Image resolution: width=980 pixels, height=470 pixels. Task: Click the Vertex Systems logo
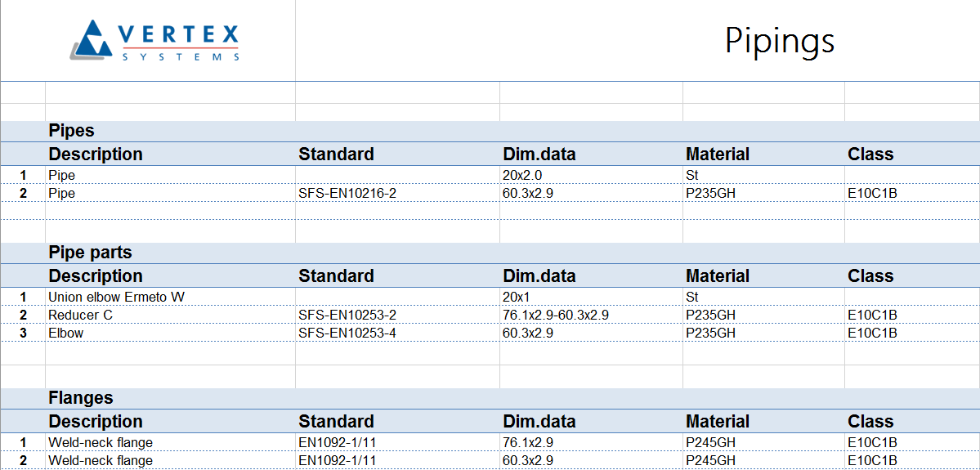click(x=155, y=41)
